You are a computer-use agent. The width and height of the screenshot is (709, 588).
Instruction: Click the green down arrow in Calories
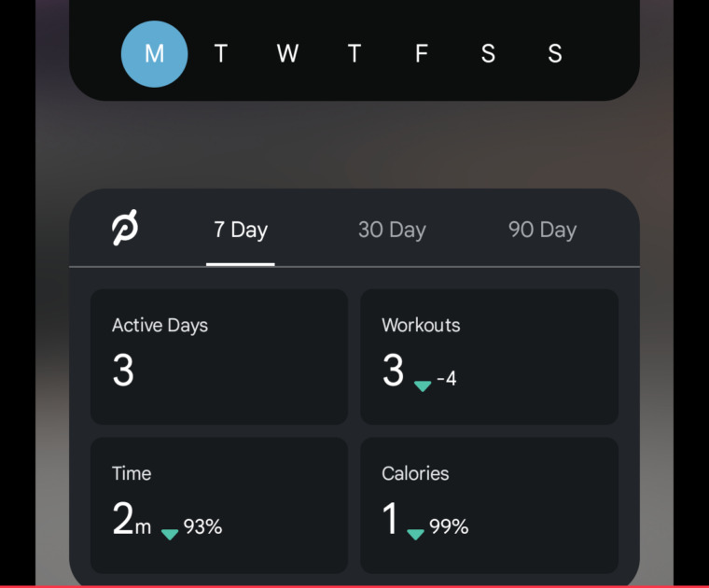coord(416,534)
